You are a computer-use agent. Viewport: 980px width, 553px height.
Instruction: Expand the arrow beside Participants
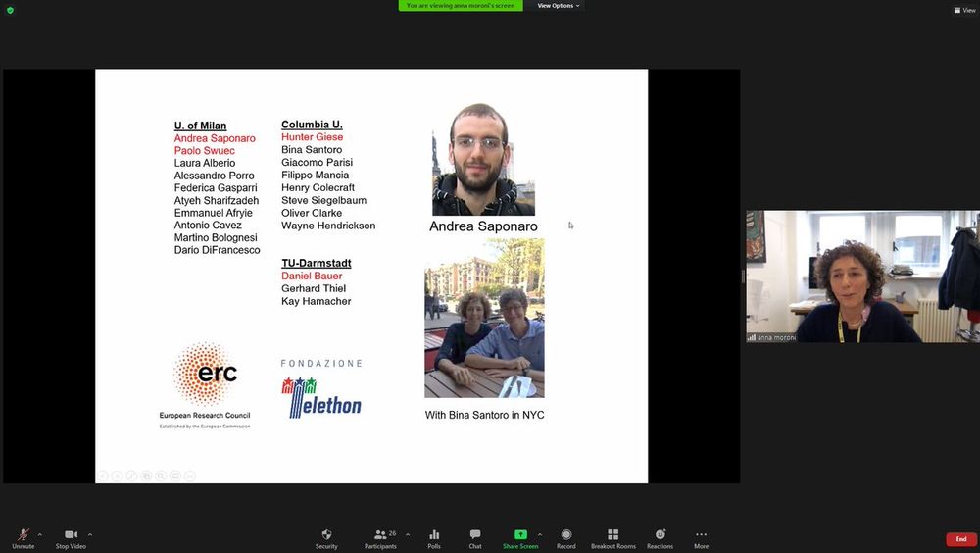(x=408, y=534)
